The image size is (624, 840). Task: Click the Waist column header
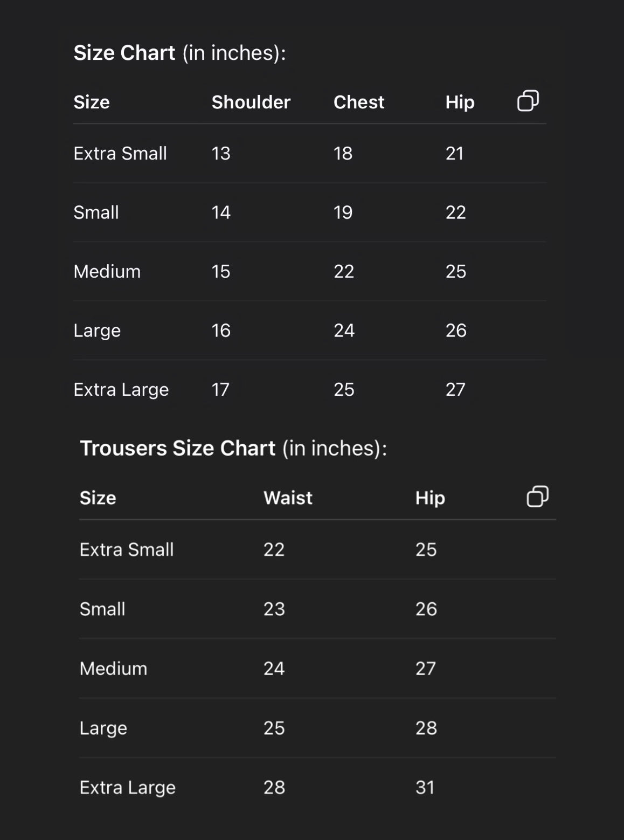[x=288, y=498]
